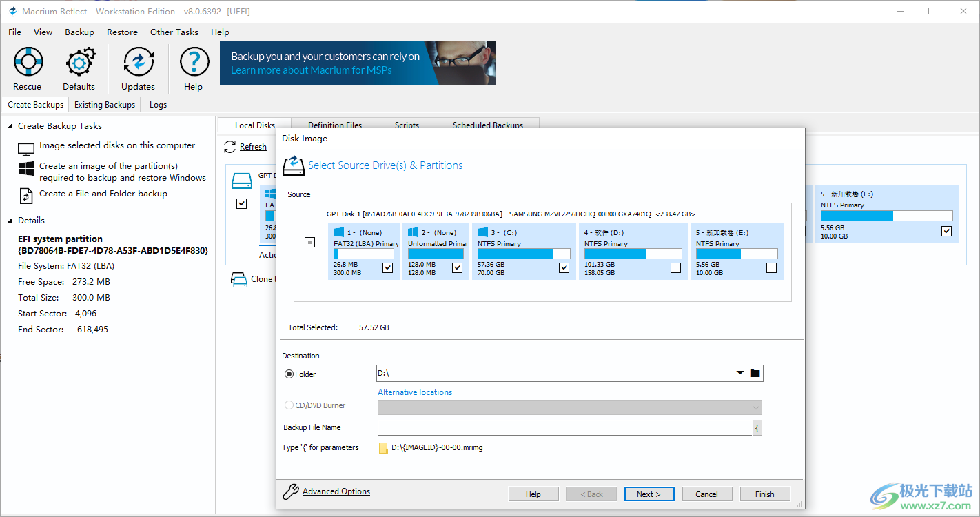Click the Macrium Reflect title bar logo
This screenshot has height=517, width=980.
coord(12,12)
